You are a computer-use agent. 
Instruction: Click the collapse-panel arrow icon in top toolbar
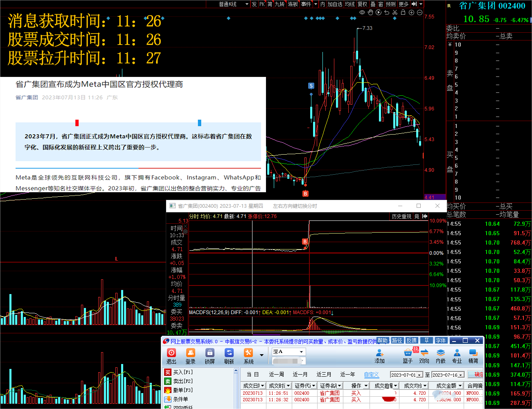[x=414, y=4]
